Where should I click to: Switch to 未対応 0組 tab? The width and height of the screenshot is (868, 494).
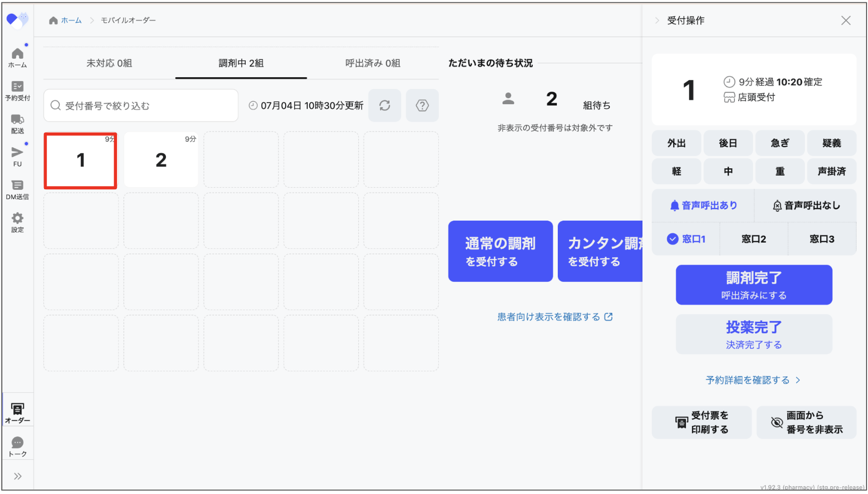pyautogui.click(x=109, y=63)
